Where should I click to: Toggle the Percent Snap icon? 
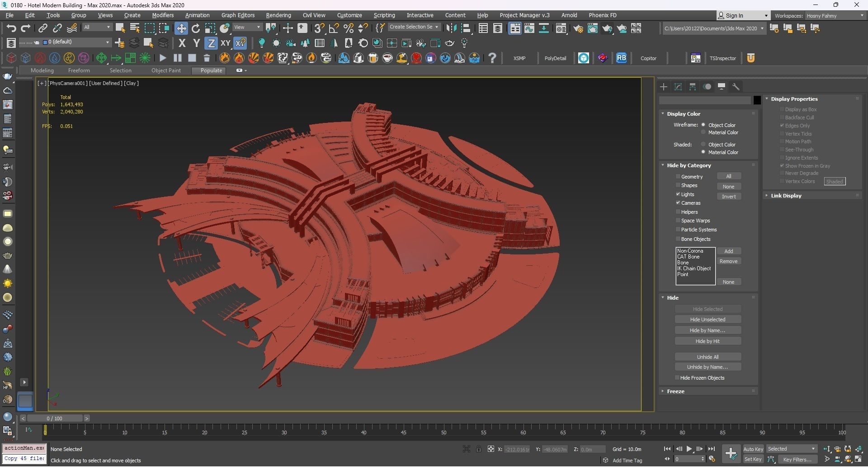(x=348, y=28)
